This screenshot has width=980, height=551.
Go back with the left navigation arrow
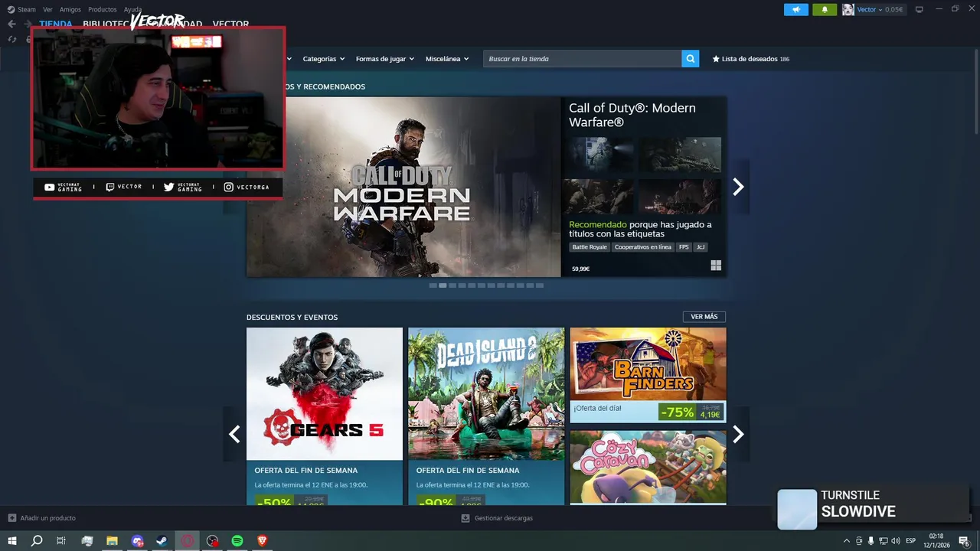tap(11, 24)
